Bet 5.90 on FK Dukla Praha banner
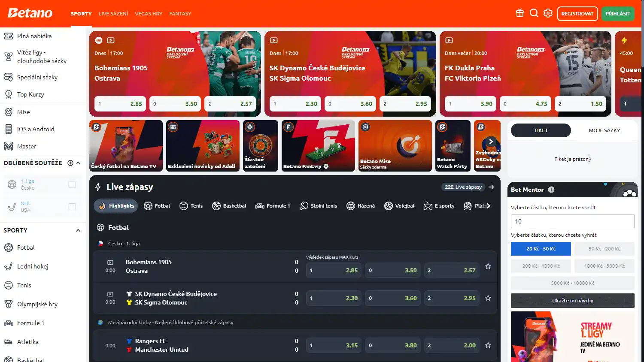 [x=471, y=104]
